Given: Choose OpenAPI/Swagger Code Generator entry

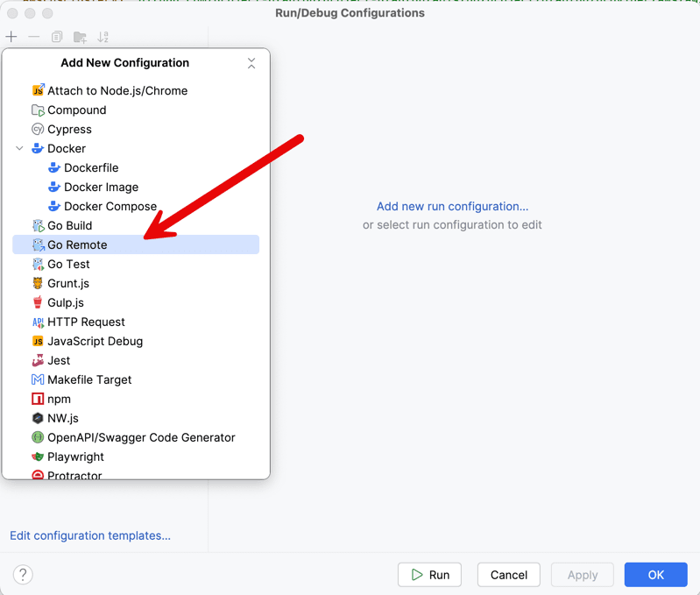Looking at the screenshot, I should pyautogui.click(x=136, y=437).
